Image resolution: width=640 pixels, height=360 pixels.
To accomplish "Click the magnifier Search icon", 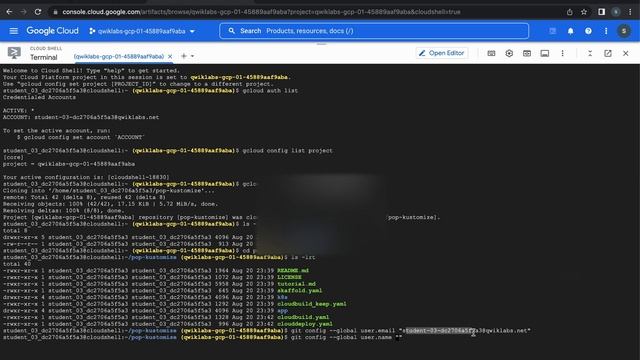I will (232, 31).
